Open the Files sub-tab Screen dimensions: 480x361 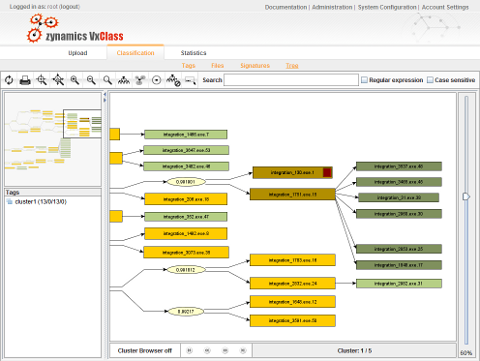pyautogui.click(x=217, y=66)
